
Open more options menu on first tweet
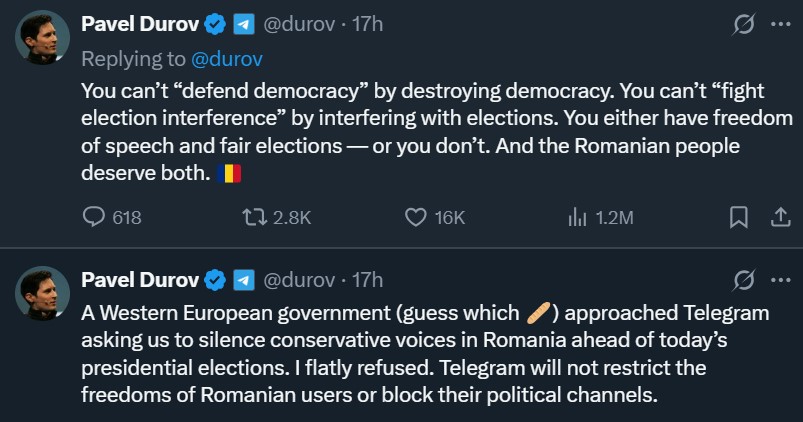[780, 24]
